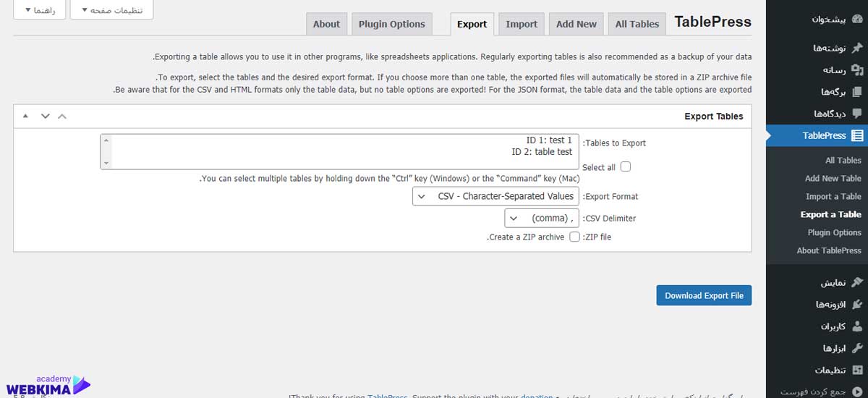Expand the تنظیمات صفحه screen options
The width and height of the screenshot is (868, 398).
coord(111,10)
